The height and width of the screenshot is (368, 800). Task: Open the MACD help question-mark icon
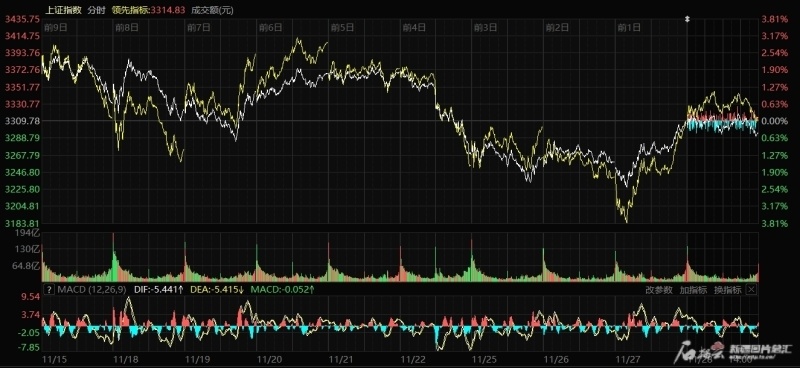49,290
